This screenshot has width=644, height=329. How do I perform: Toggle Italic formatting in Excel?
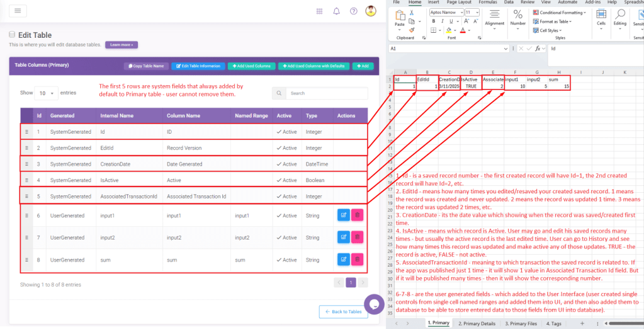(x=442, y=21)
